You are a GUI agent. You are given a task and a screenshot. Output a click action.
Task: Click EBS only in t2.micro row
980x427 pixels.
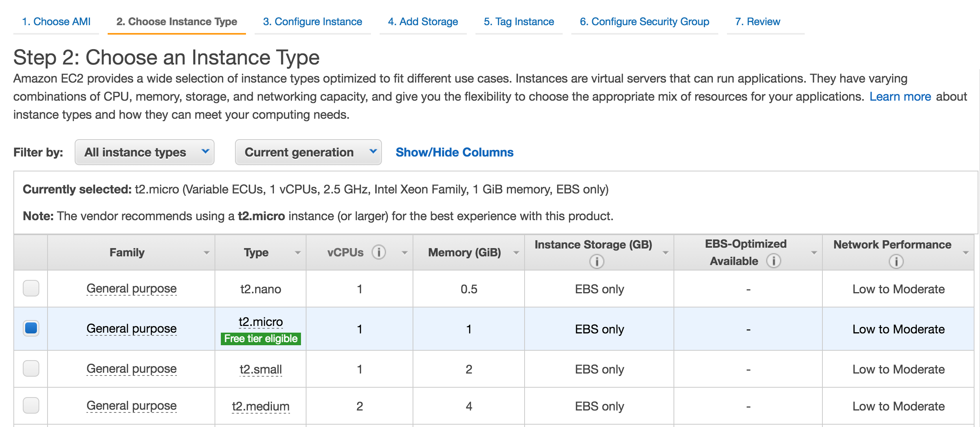tap(599, 329)
